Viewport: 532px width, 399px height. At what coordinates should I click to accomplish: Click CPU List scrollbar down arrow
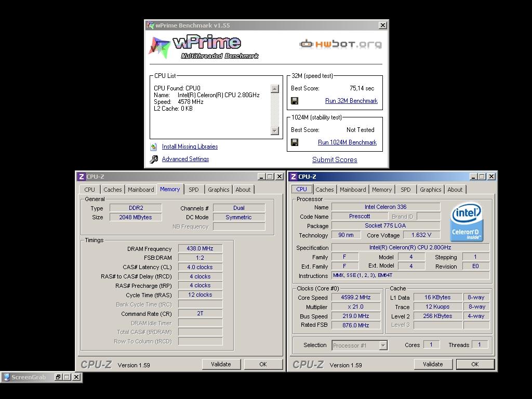point(275,130)
